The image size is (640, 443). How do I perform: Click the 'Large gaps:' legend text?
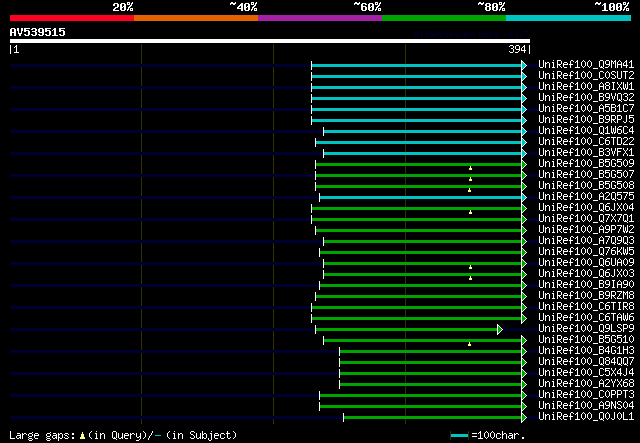42,436
